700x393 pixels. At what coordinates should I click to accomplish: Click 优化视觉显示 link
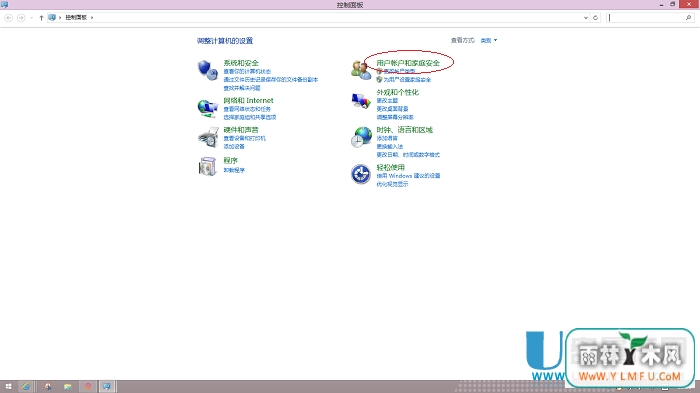click(392, 184)
